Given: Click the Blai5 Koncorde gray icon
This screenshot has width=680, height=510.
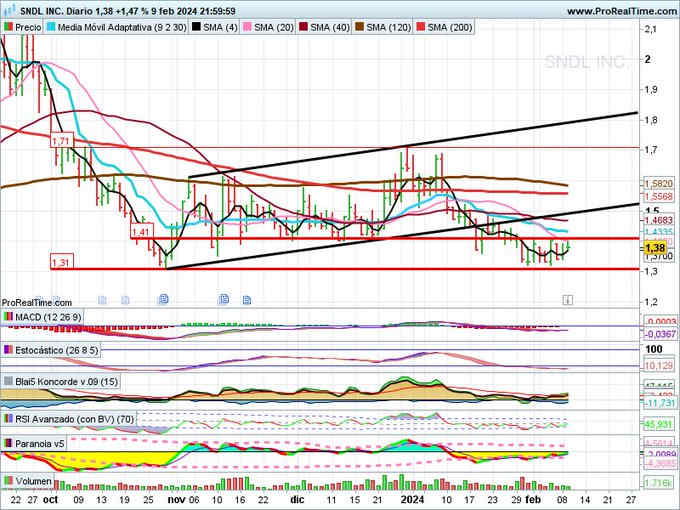Looking at the screenshot, I should (x=8, y=381).
